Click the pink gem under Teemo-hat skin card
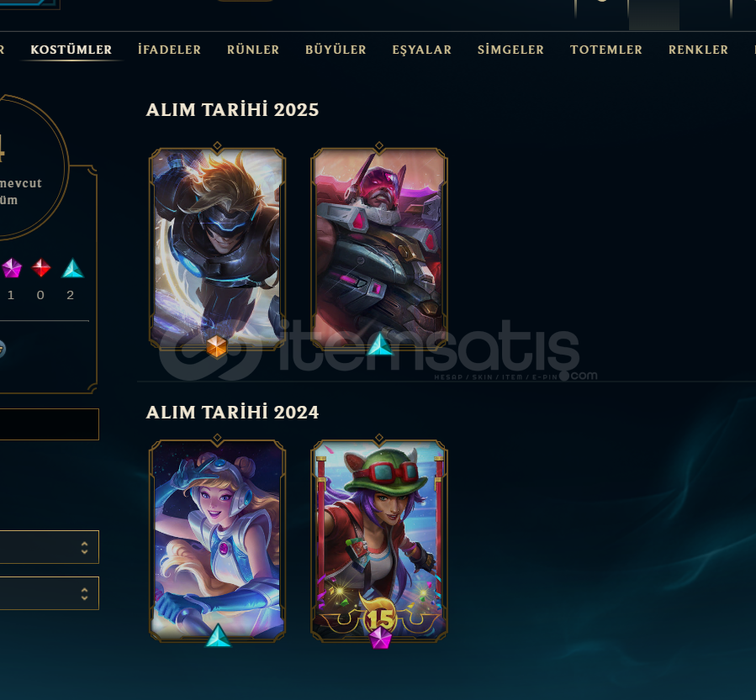 (x=380, y=637)
